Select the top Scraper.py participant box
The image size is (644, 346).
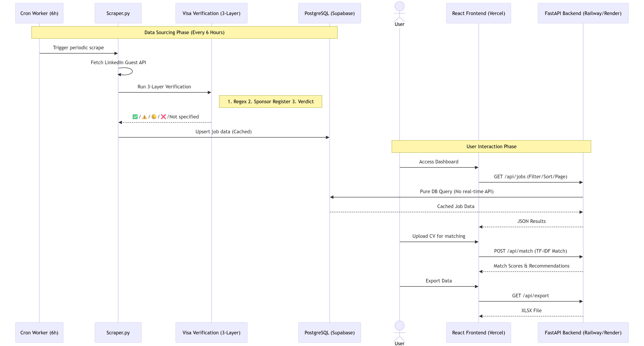(118, 13)
